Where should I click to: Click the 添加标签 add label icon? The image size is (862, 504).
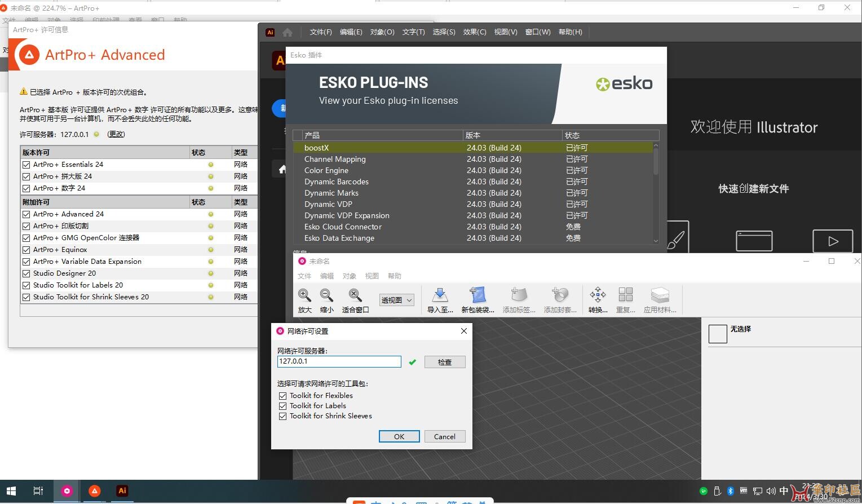(x=519, y=295)
